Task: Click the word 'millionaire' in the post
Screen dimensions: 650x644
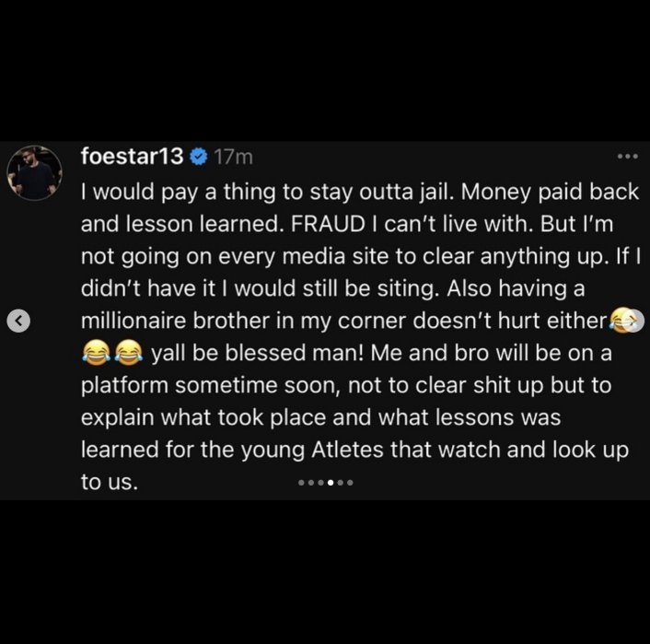Action: click(133, 321)
